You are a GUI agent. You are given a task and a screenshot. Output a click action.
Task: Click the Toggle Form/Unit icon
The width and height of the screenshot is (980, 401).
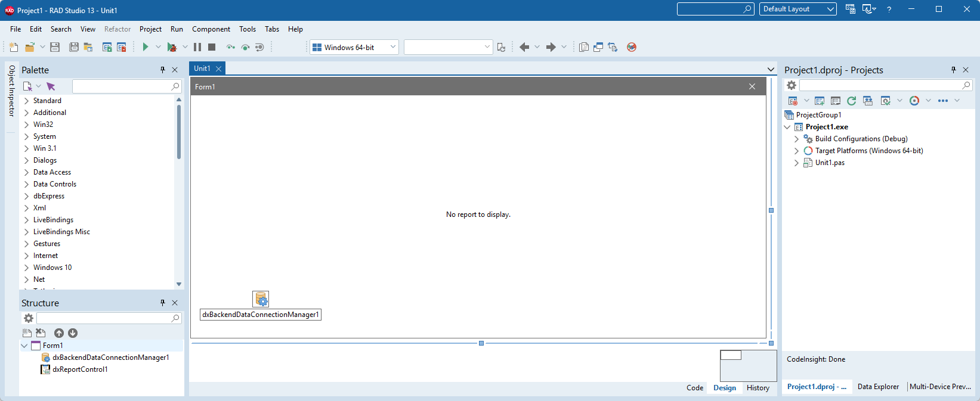613,47
